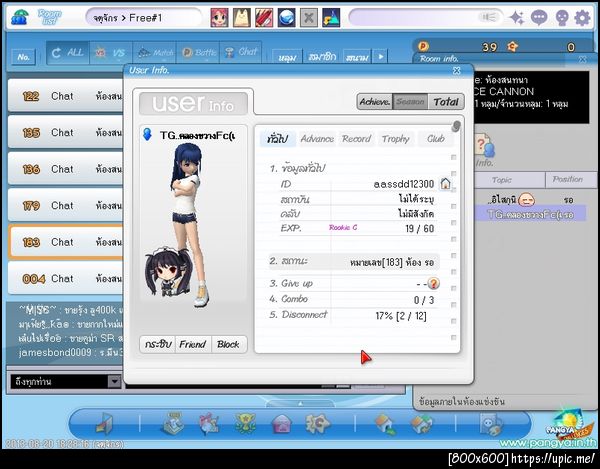Open the Trophy tab
This screenshot has width=600, height=469.
click(x=396, y=139)
